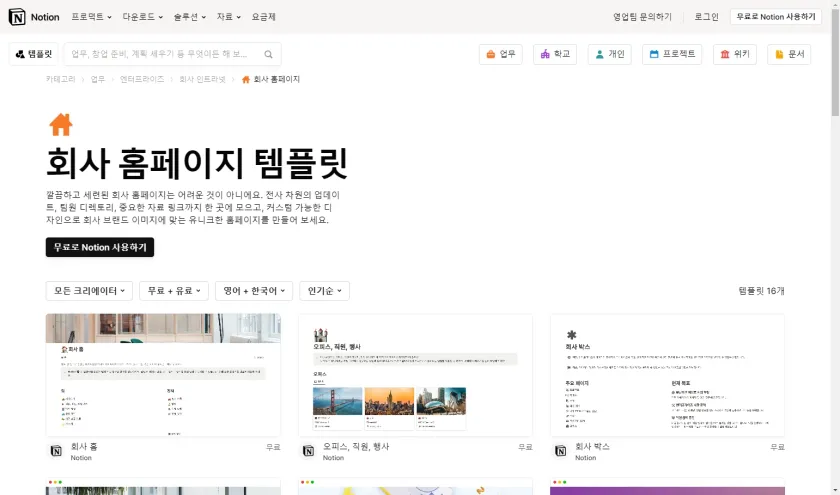This screenshot has width=840, height=495.
Task: Click the document icon in 문서 chip
Action: click(x=779, y=54)
